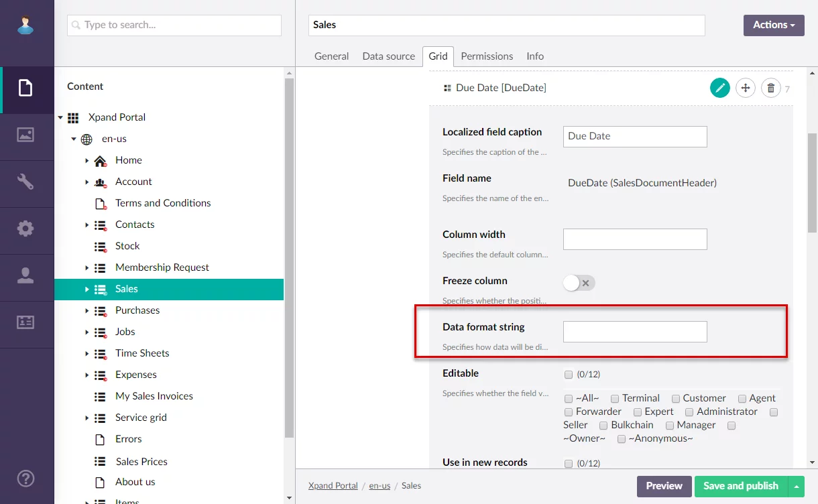Open the Save and publish dropdown arrow

tap(797, 487)
